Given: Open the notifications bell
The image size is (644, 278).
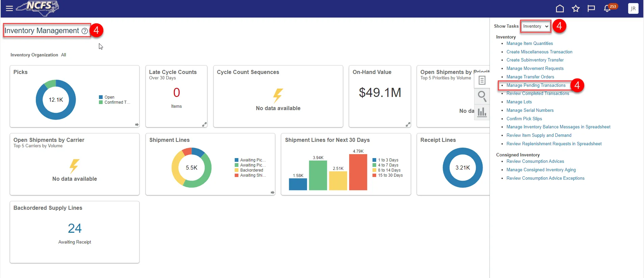Looking at the screenshot, I should coord(607,8).
